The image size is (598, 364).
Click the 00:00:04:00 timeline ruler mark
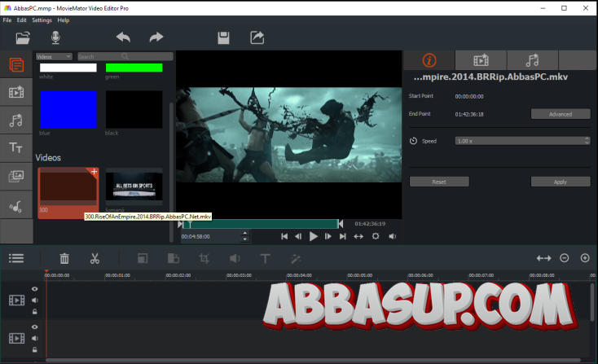[299, 275]
